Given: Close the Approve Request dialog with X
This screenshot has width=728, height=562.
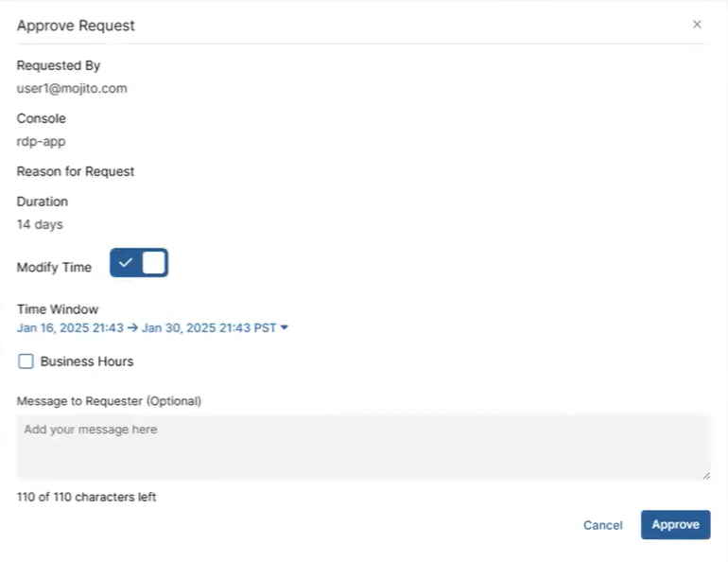Looking at the screenshot, I should (x=697, y=25).
